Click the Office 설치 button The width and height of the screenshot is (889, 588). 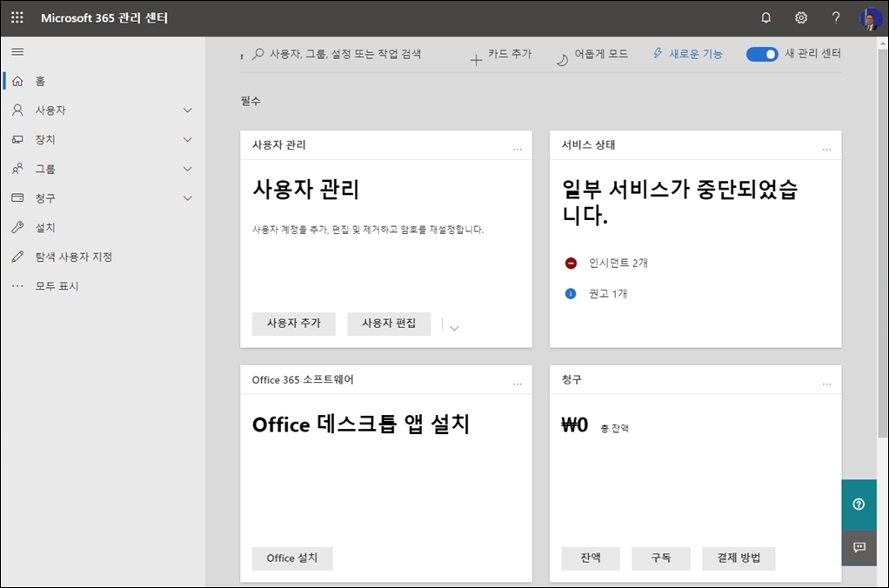click(x=292, y=558)
